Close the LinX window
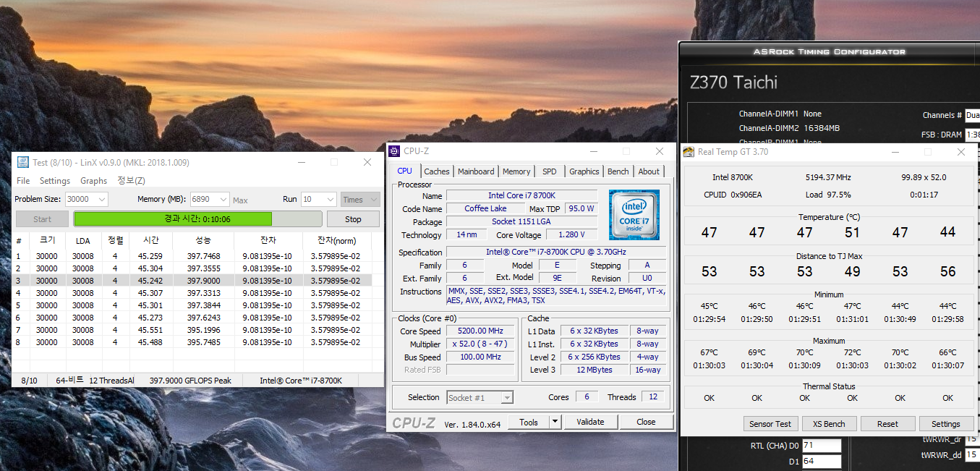Image resolution: width=980 pixels, height=471 pixels. point(367,162)
